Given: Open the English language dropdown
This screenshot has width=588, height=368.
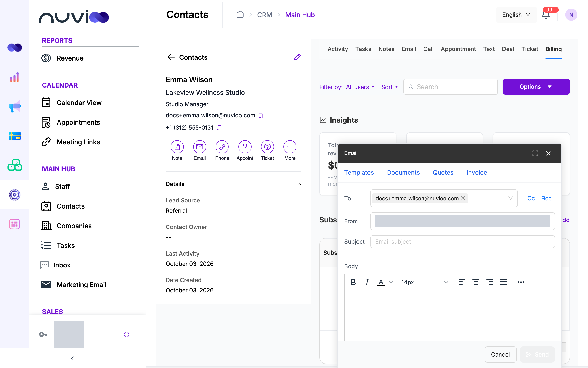Looking at the screenshot, I should point(516,15).
